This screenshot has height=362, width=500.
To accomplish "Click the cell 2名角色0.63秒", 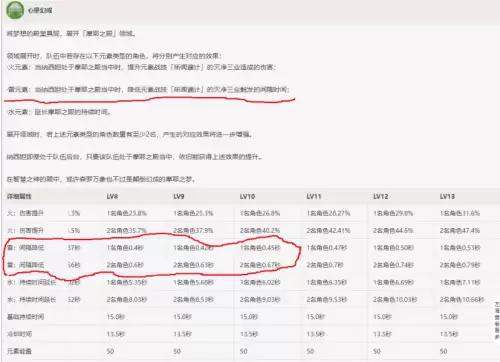I will (193, 265).
